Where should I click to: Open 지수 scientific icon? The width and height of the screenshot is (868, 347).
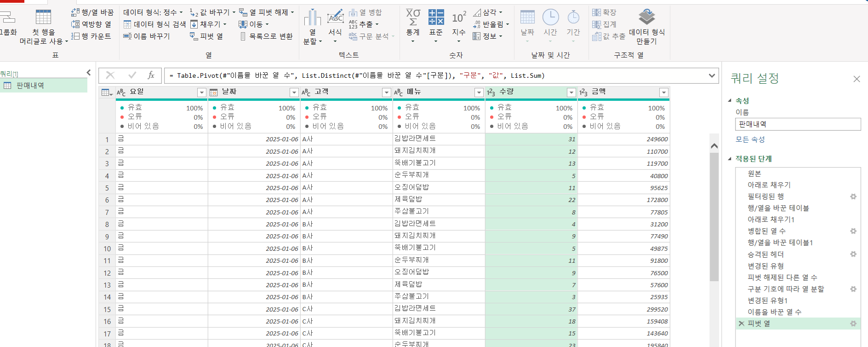coord(459,17)
